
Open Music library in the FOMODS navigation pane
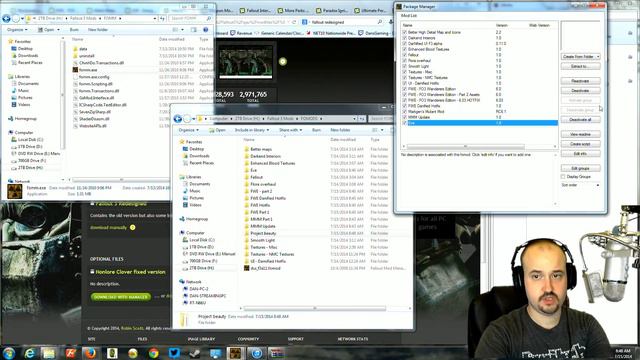(195, 191)
